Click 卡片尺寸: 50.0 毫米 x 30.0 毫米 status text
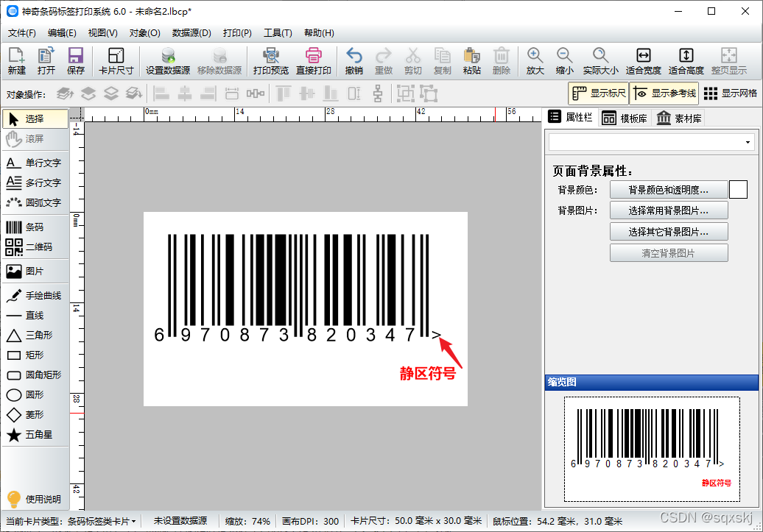The height and width of the screenshot is (532, 763). pyautogui.click(x=416, y=521)
